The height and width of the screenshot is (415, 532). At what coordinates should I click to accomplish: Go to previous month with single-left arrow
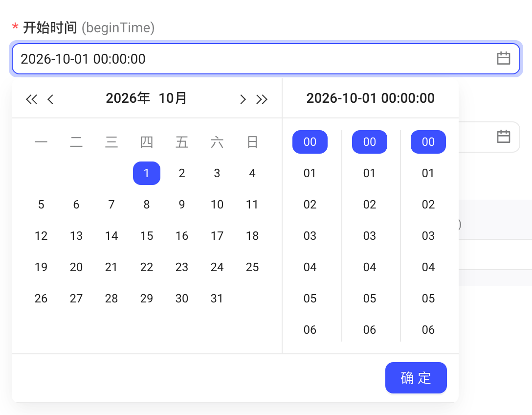50,99
